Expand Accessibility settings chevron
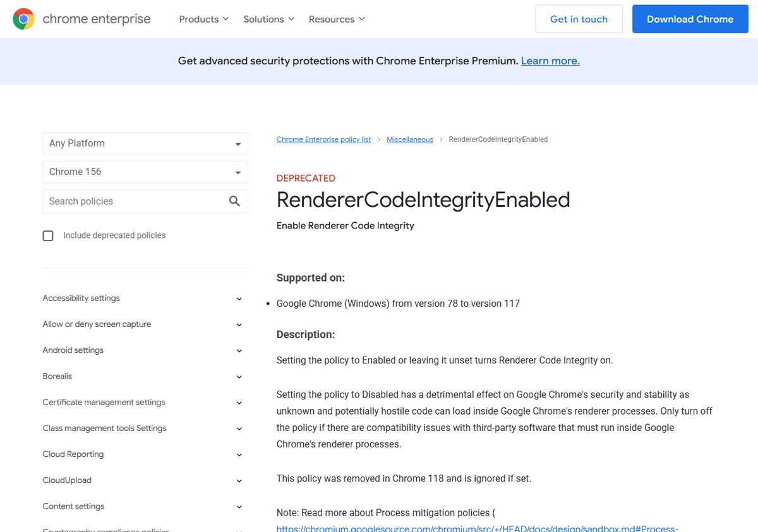The height and width of the screenshot is (532, 758). (x=239, y=299)
